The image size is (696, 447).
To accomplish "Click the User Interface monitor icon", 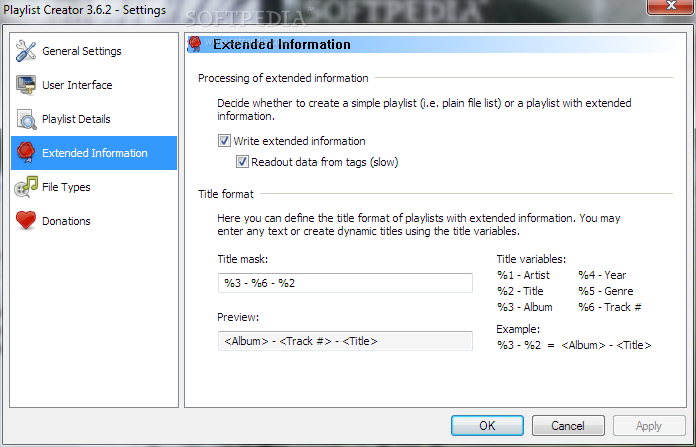I will 26,84.
